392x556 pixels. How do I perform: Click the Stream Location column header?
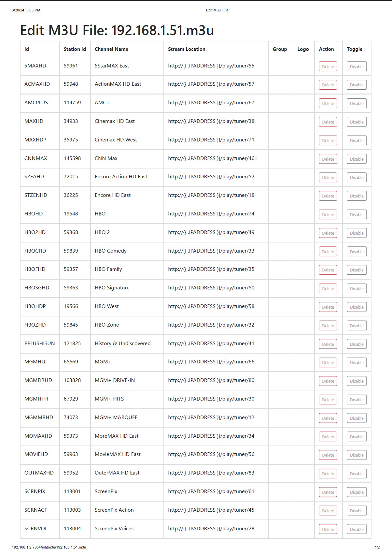[187, 49]
